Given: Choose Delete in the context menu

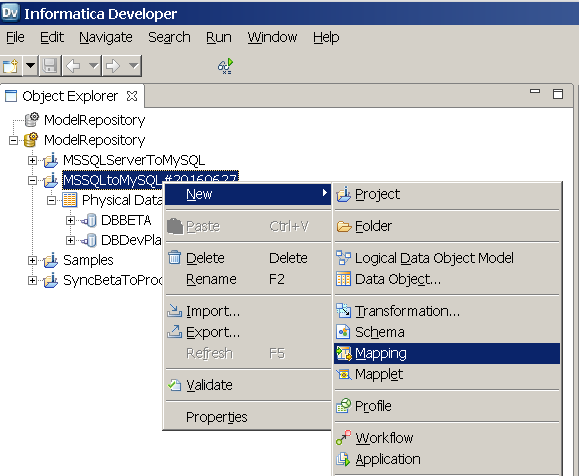Looking at the screenshot, I should point(248,258).
